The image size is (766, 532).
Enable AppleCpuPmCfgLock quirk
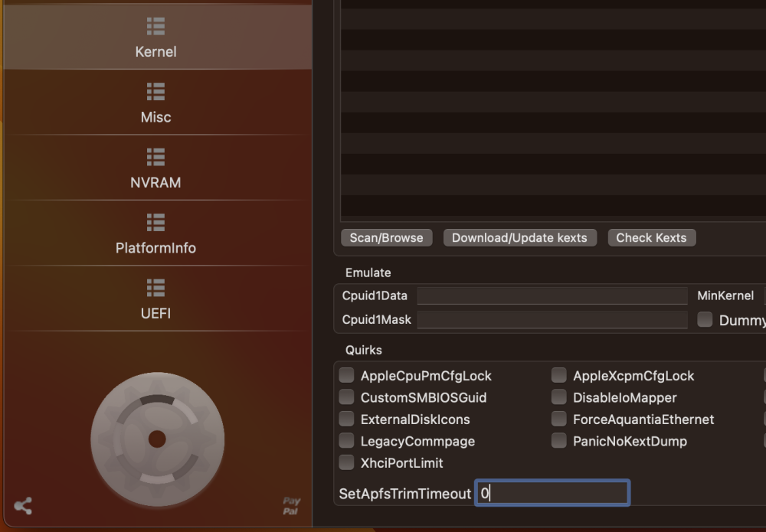point(346,375)
